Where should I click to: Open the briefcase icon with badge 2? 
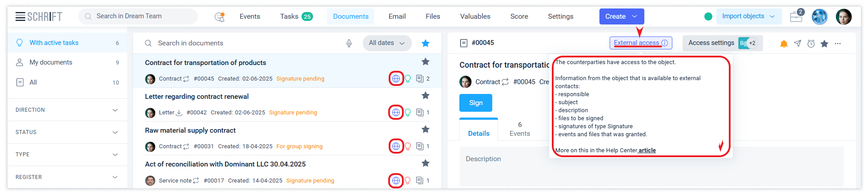[x=796, y=16]
